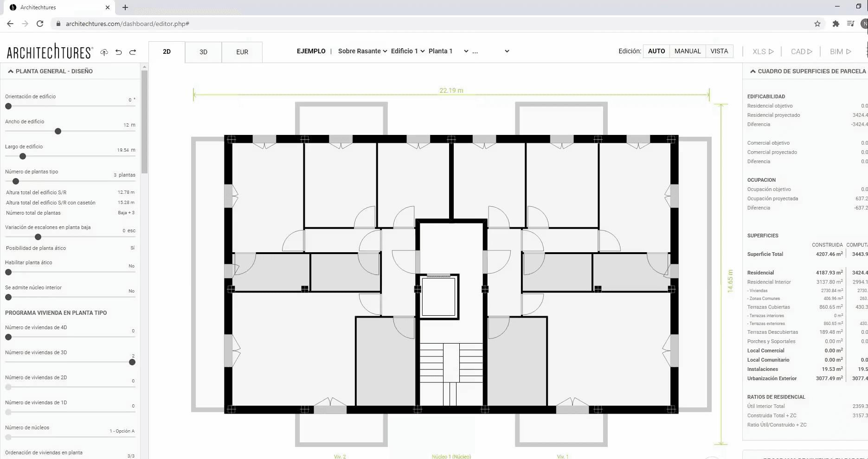Toggle Se admite núcleo interior switch

click(x=8, y=297)
